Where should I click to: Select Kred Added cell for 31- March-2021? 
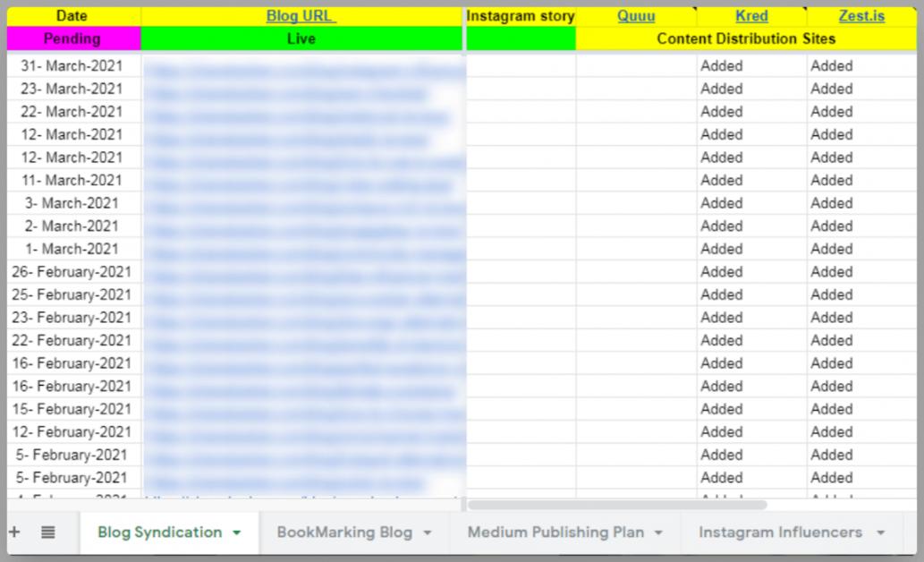pos(752,65)
